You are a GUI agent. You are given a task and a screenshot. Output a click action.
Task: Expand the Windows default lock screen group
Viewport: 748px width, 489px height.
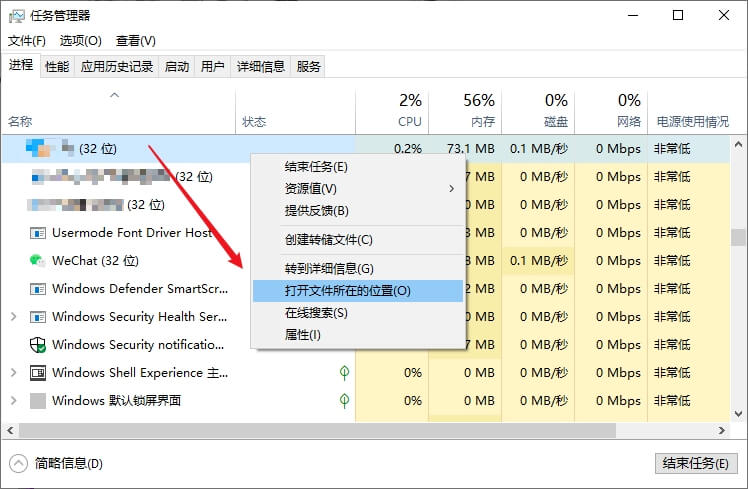coord(13,401)
